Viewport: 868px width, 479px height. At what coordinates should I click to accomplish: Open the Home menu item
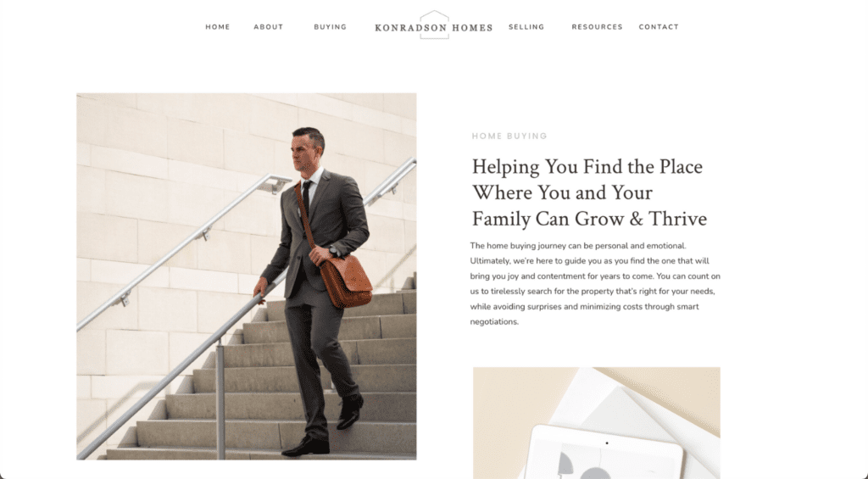(218, 26)
